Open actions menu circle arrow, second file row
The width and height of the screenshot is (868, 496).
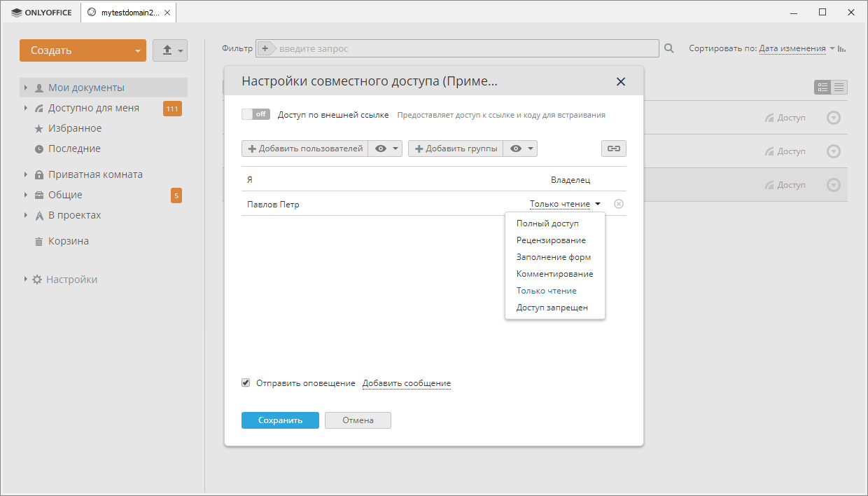[x=833, y=151]
